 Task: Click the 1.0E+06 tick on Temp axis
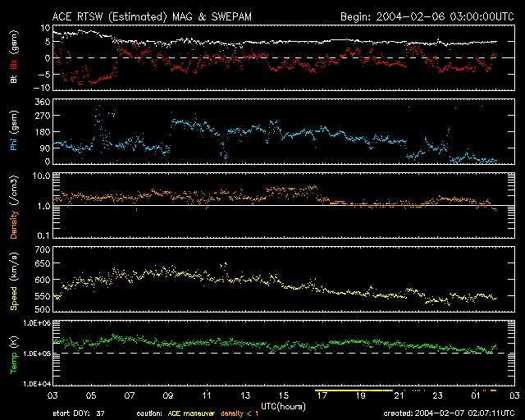tap(35, 324)
